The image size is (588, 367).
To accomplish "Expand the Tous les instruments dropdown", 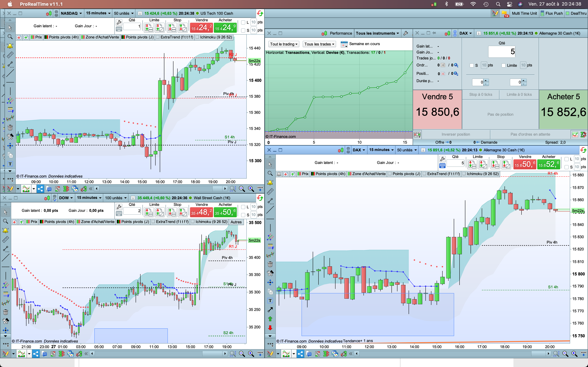I will point(377,33).
